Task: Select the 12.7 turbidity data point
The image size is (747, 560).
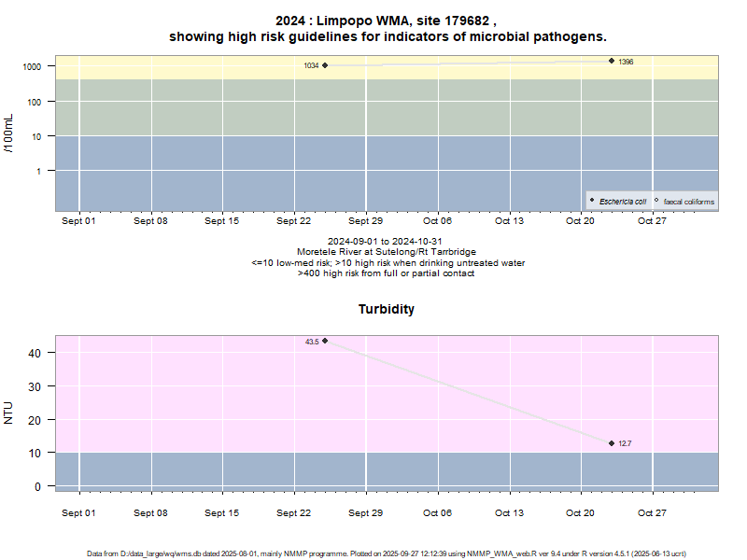Action: 612,443
